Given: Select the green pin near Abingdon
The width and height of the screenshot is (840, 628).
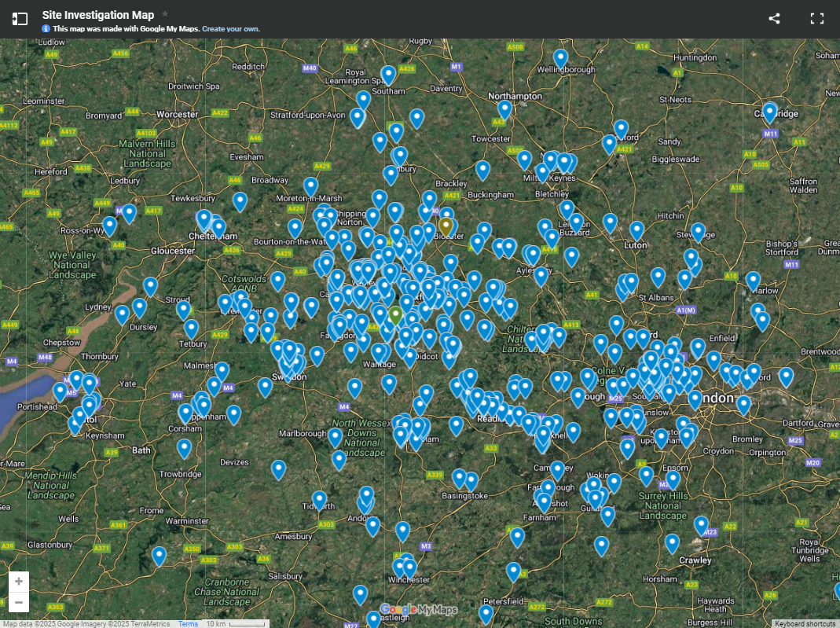Looking at the screenshot, I should tap(396, 314).
